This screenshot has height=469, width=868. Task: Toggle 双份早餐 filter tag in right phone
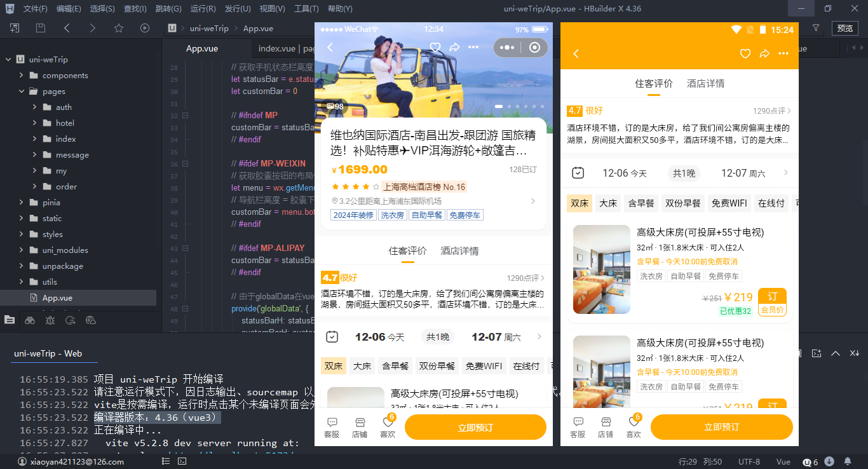(683, 203)
